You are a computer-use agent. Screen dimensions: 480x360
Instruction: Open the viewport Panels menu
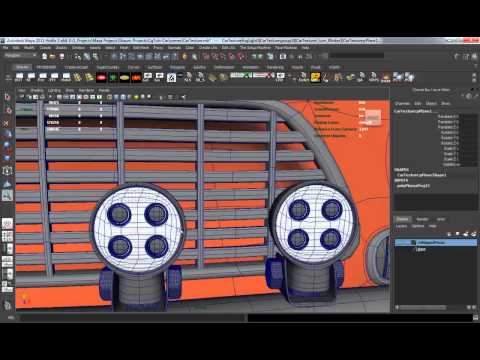pyautogui.click(x=104, y=90)
